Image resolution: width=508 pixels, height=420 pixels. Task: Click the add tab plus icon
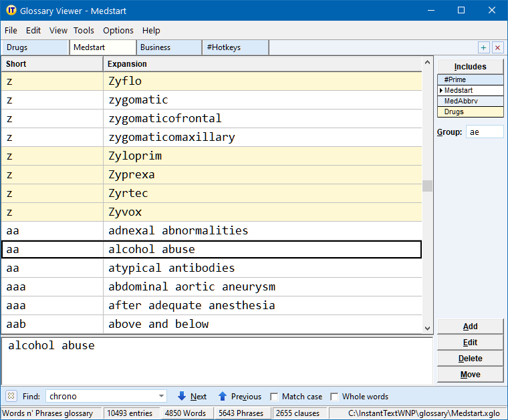point(483,47)
